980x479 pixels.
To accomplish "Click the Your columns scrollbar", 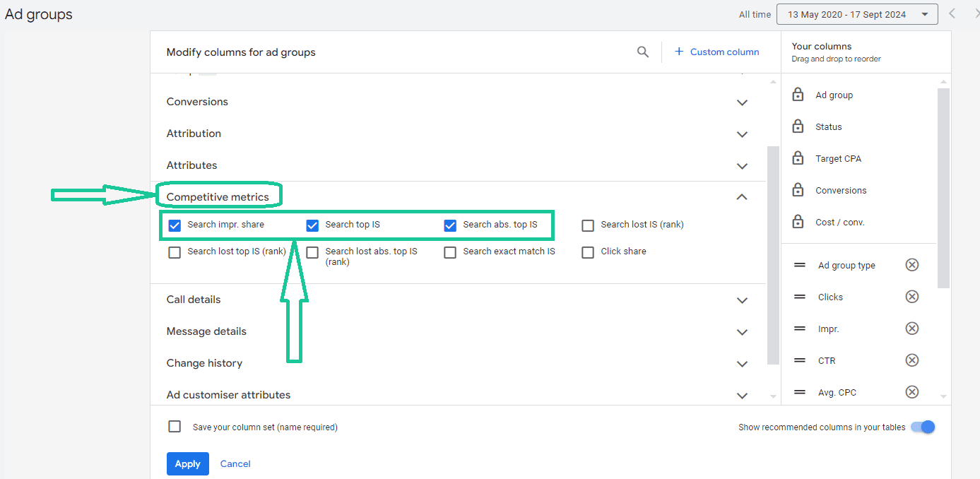I will pyautogui.click(x=943, y=189).
